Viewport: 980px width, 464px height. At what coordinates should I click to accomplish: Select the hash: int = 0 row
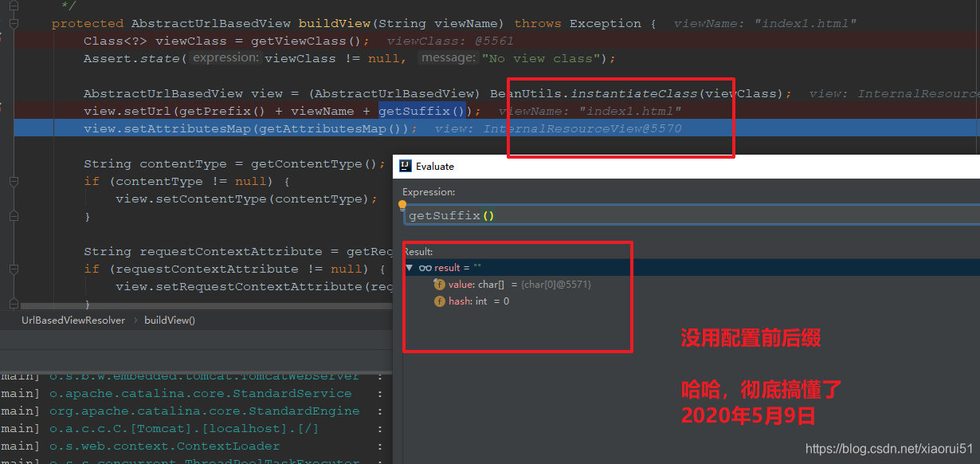tap(692, 301)
